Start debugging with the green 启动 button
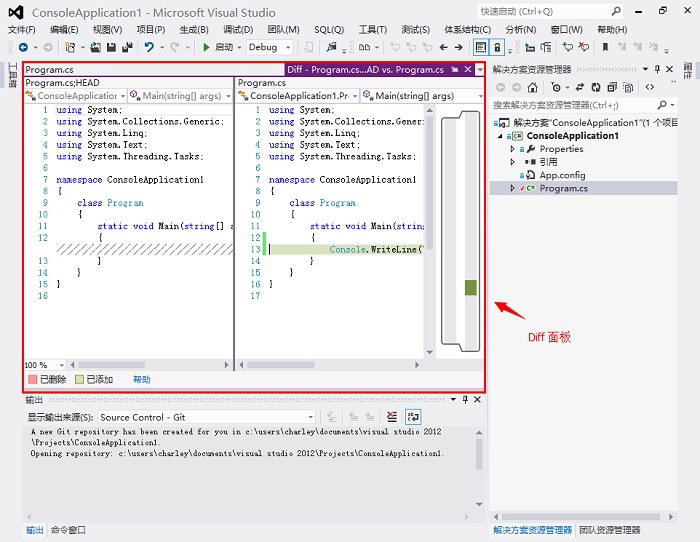The width and height of the screenshot is (700, 542). click(x=218, y=47)
